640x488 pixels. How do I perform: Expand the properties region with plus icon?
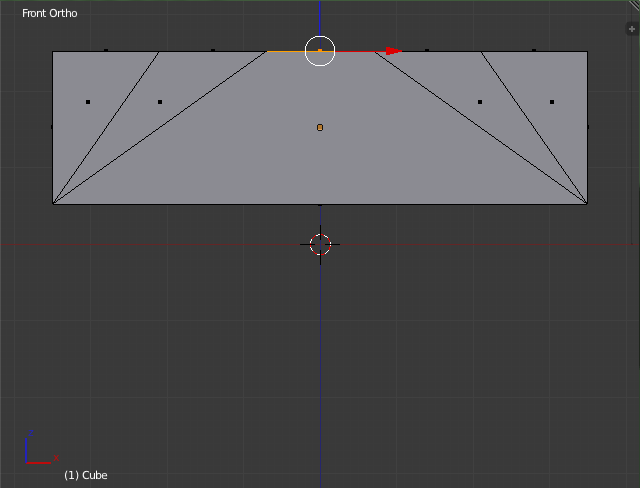click(x=631, y=29)
